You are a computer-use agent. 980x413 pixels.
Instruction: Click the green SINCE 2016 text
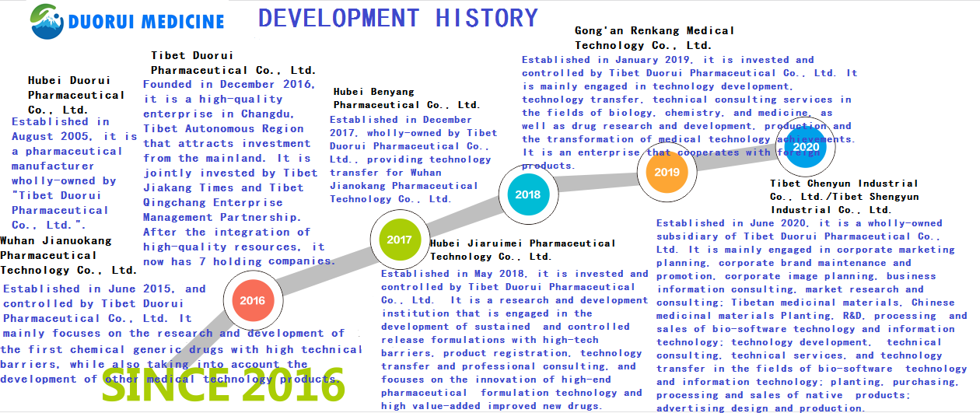tap(223, 387)
